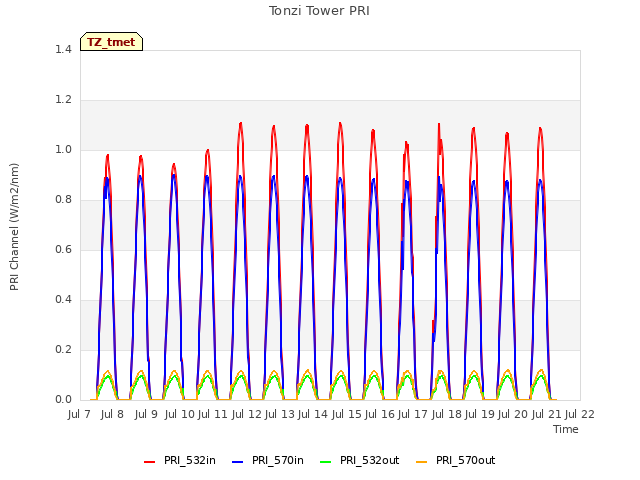The height and width of the screenshot is (480, 640).
Task: Click the Jul 15 x-axis tick label
Action: click(347, 414)
